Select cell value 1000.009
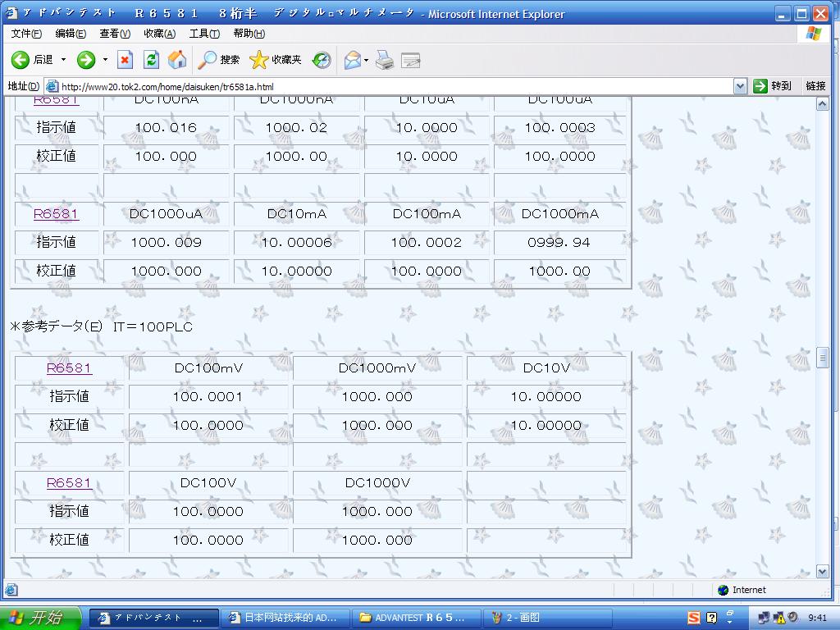The image size is (840, 630). point(166,243)
